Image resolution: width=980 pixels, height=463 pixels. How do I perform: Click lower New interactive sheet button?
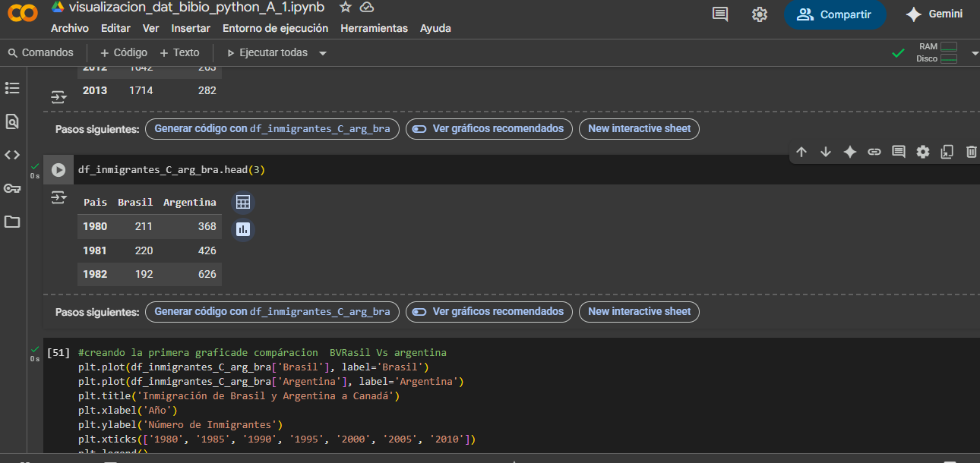639,311
